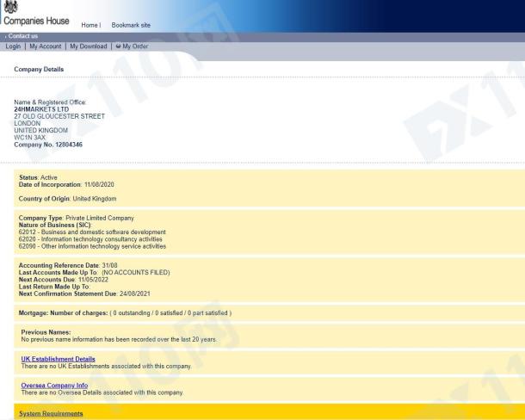Click the no Oversea Details sentence
This screenshot has width=525, height=420.
pyautogui.click(x=102, y=392)
